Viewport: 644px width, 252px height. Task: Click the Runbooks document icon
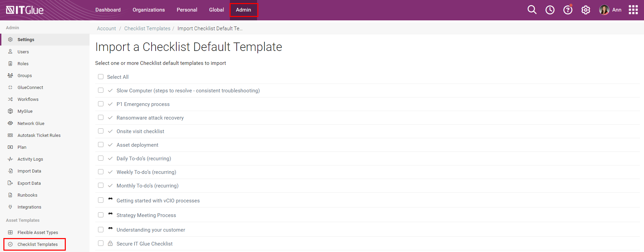[x=11, y=195]
